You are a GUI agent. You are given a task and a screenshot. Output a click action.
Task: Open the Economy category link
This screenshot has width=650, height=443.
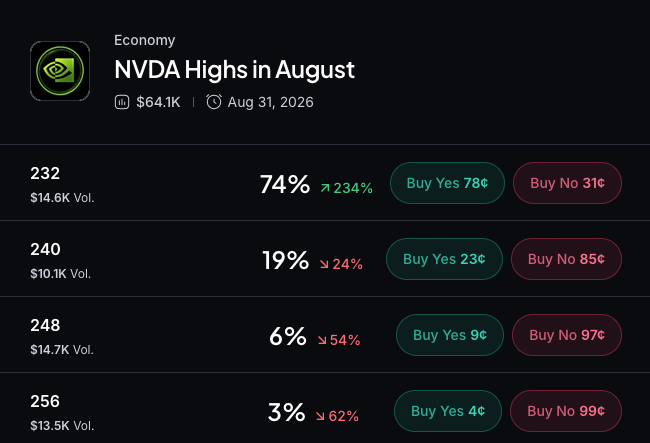click(145, 40)
